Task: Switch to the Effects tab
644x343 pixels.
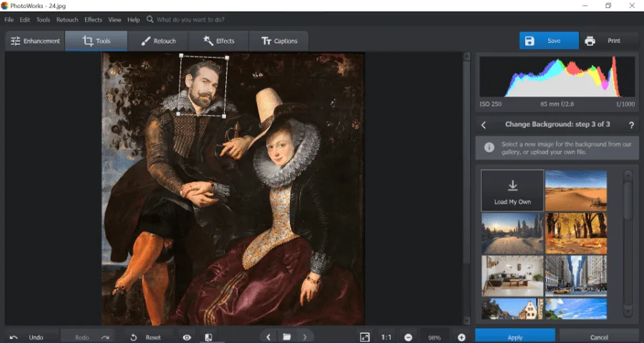Action: 218,41
